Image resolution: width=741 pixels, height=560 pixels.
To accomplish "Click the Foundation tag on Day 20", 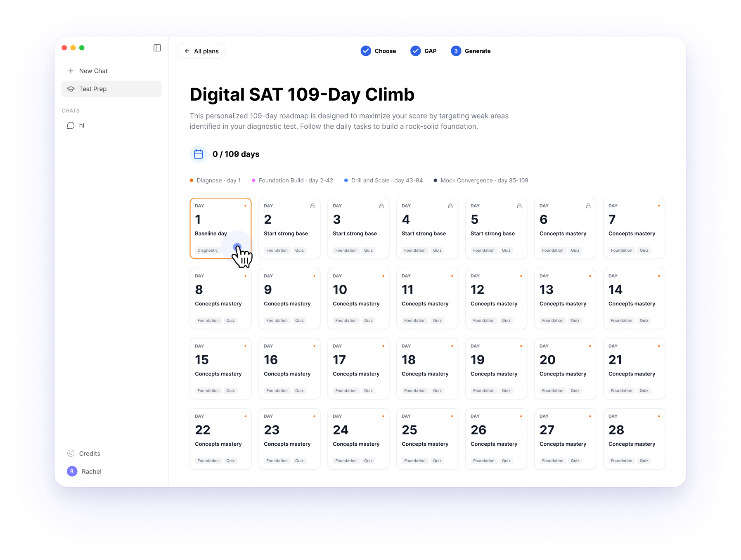I will coord(553,391).
